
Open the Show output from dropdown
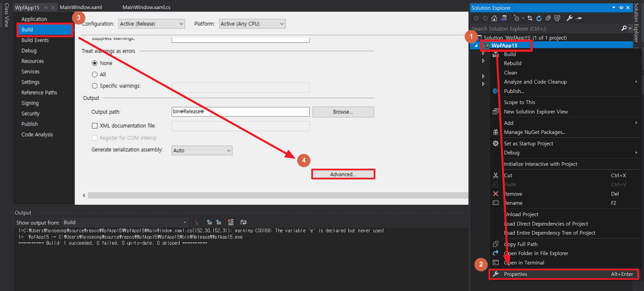(x=125, y=222)
